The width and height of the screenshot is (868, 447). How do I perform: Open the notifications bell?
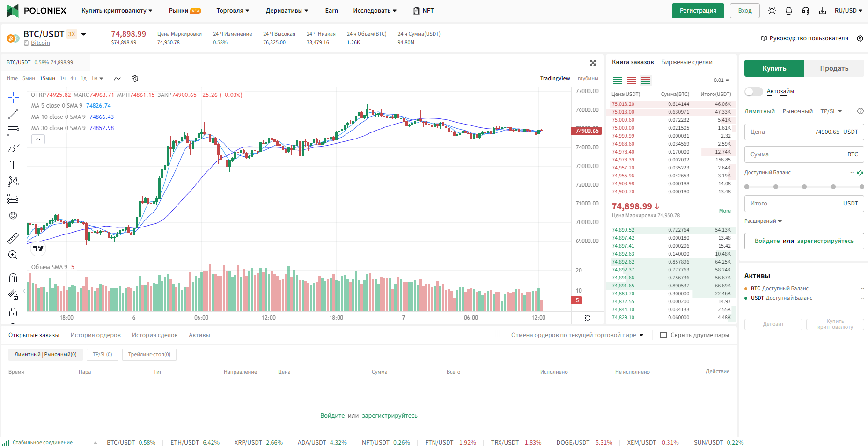tap(789, 11)
